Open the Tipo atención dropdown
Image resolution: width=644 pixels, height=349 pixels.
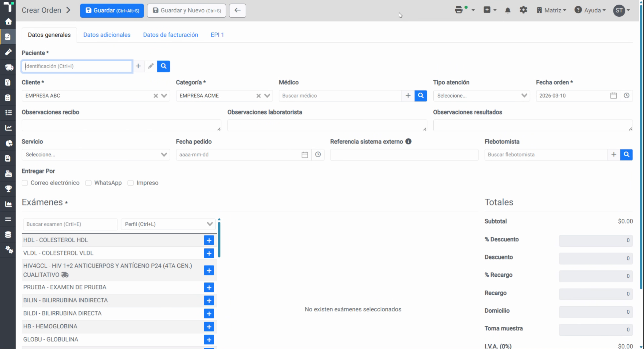(x=481, y=96)
